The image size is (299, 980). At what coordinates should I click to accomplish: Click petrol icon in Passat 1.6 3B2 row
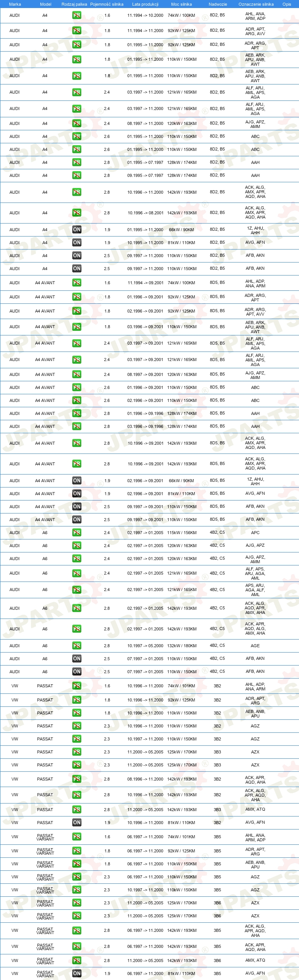(76, 686)
